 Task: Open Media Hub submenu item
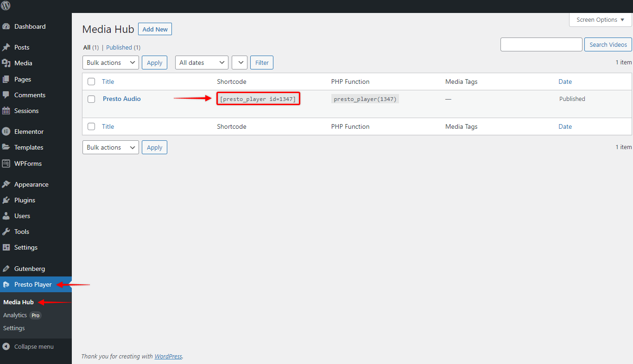point(19,302)
